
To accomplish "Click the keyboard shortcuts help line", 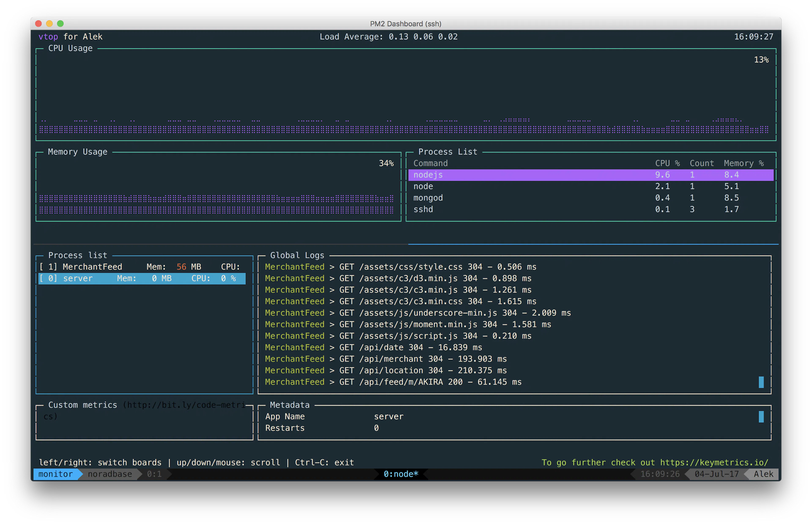I will pos(196,463).
